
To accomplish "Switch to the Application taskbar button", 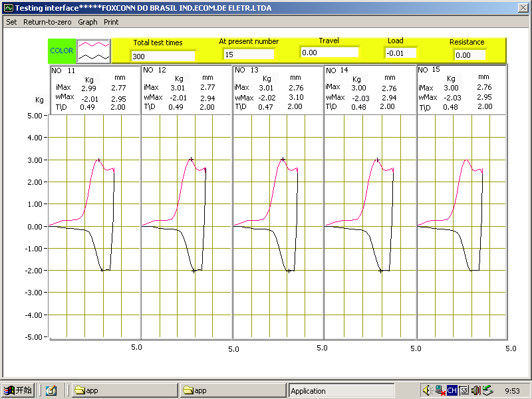I will click(x=340, y=390).
